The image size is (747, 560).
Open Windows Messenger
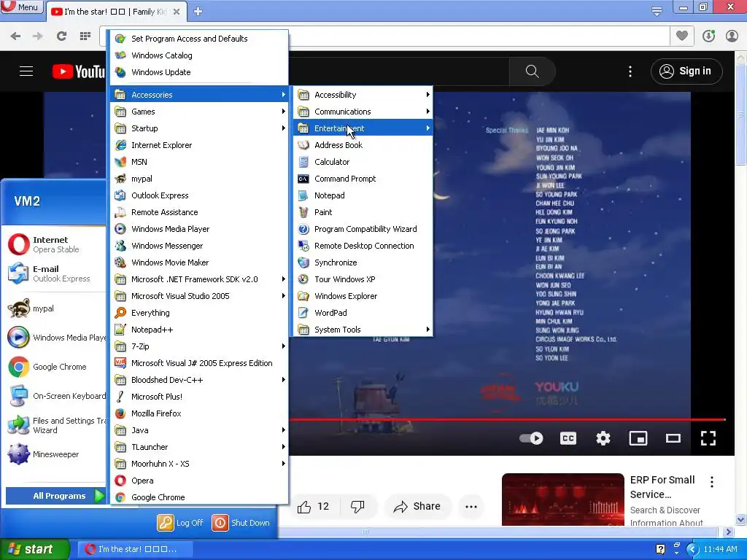click(x=199, y=246)
